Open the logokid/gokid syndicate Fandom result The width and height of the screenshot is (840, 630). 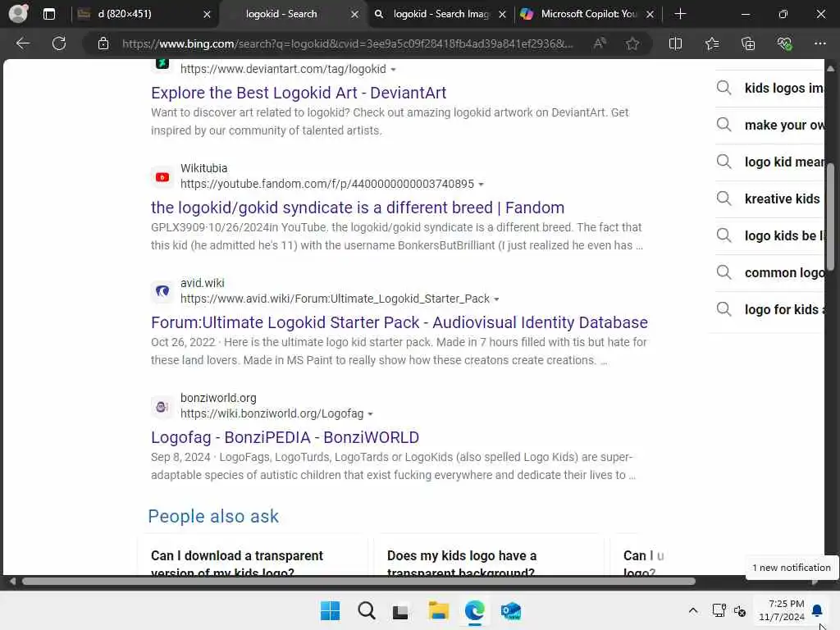tap(358, 208)
